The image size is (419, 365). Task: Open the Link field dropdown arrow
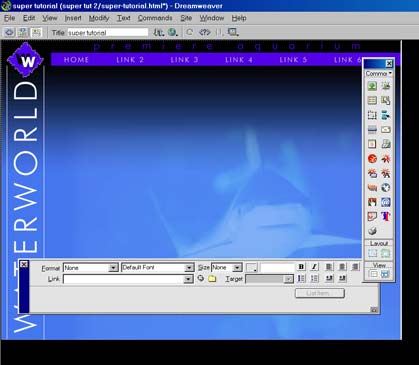(188, 279)
